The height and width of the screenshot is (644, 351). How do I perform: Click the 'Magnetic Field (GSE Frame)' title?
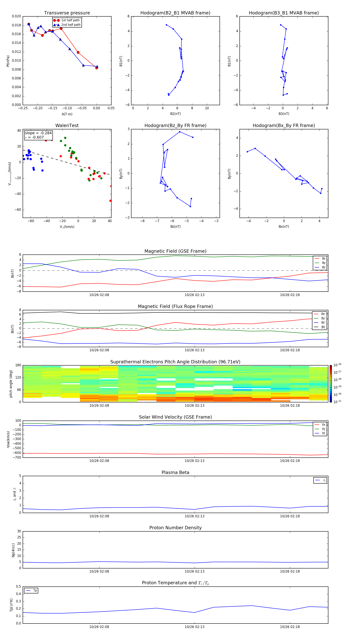click(x=175, y=251)
